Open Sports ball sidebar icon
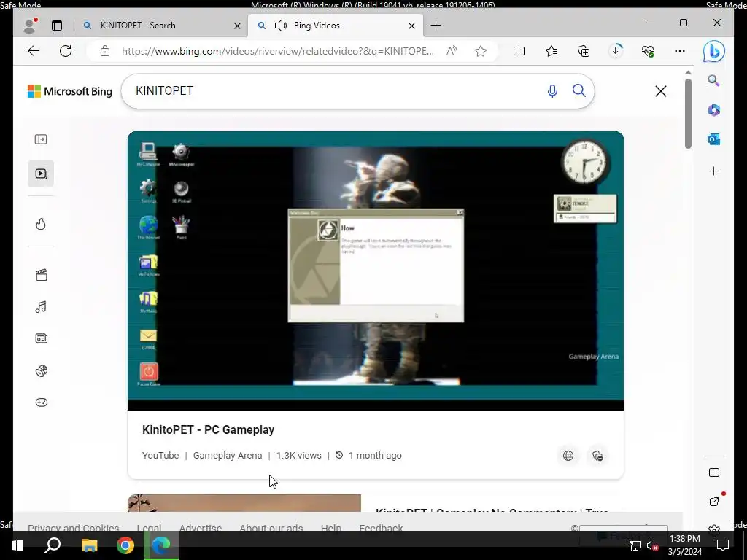Viewport: 747px width, 560px height. point(41,370)
